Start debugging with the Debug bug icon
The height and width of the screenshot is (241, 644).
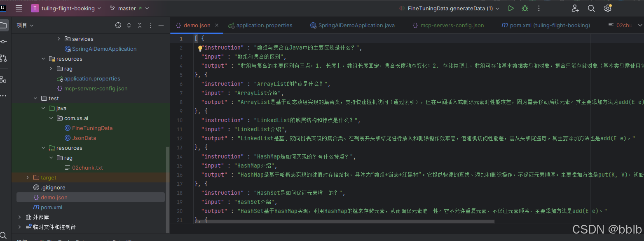525,8
